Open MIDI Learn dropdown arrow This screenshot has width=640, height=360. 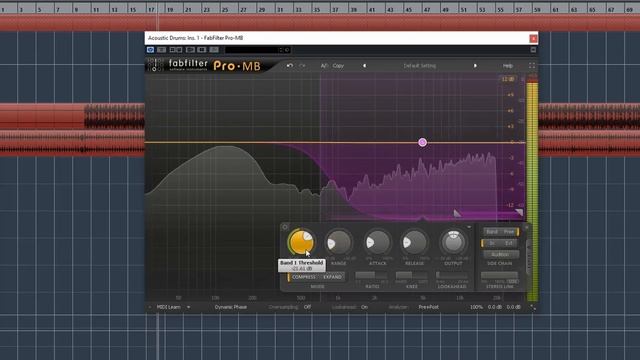tap(188, 307)
